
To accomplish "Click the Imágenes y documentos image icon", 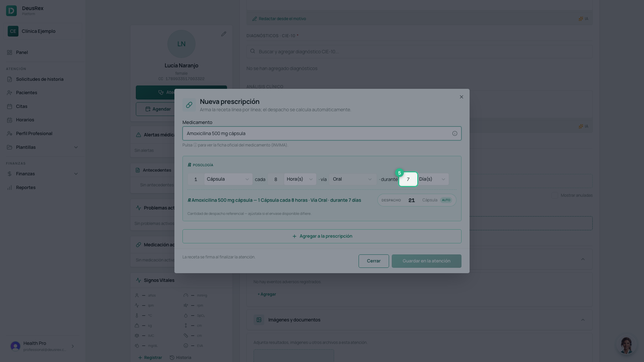I will point(259,320).
